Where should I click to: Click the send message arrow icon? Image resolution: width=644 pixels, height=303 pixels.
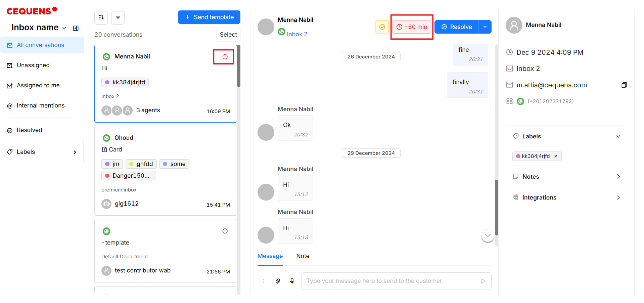(x=483, y=281)
